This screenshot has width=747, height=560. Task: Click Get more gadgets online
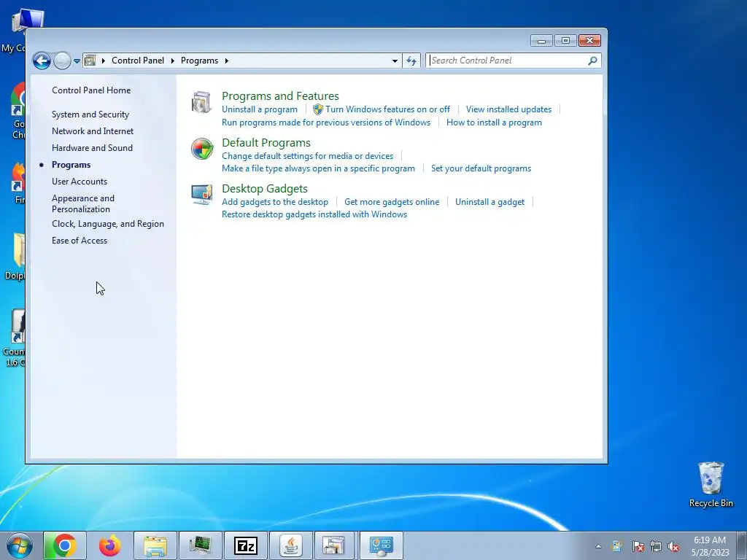[392, 202]
